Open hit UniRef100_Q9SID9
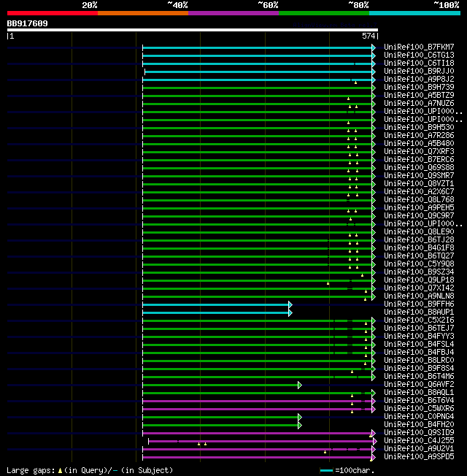Viewport: 467px width, 476px height. click(x=419, y=433)
